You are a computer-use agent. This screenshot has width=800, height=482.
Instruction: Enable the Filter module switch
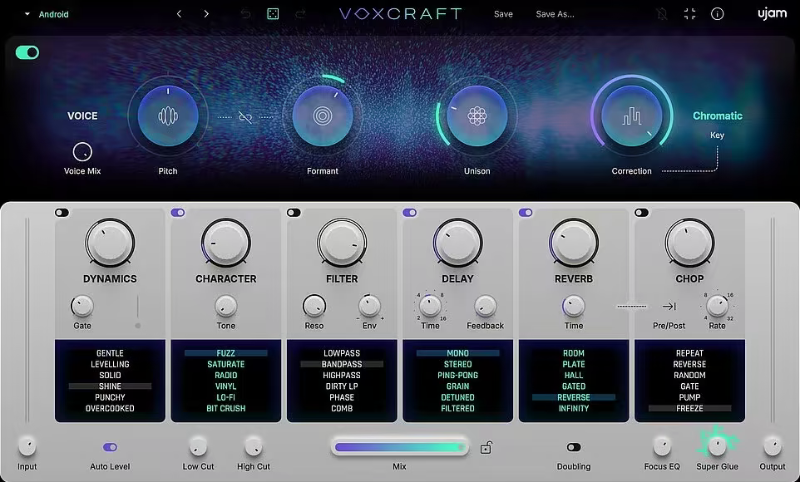(294, 213)
